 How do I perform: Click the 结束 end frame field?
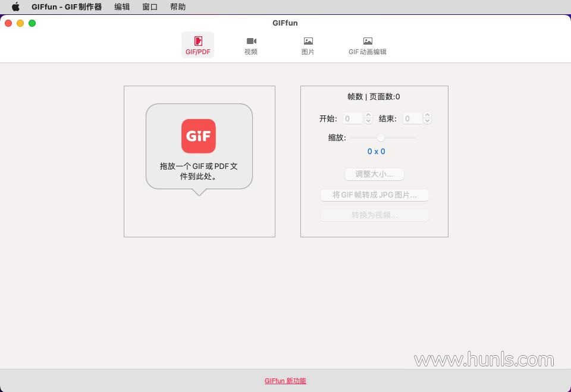[x=413, y=118]
